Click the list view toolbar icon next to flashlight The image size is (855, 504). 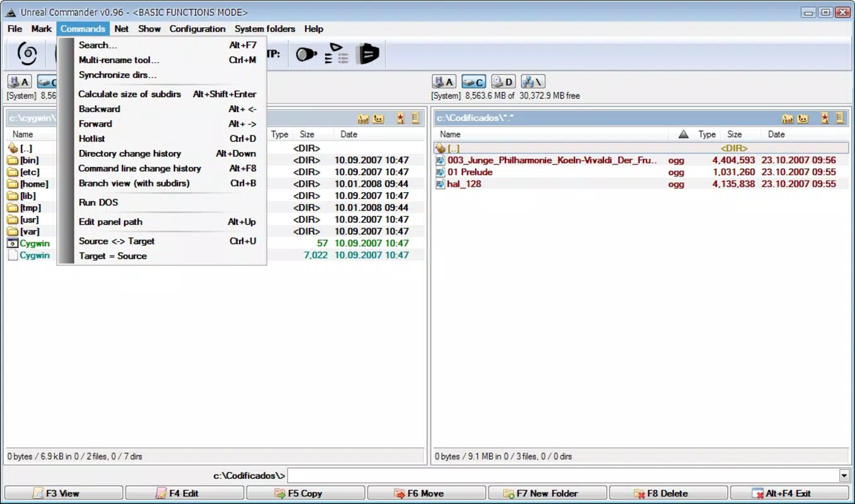click(x=336, y=54)
